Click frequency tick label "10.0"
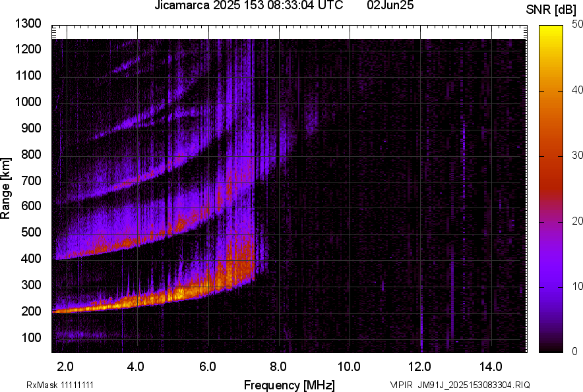The height and width of the screenshot is (392, 583). coord(349,367)
